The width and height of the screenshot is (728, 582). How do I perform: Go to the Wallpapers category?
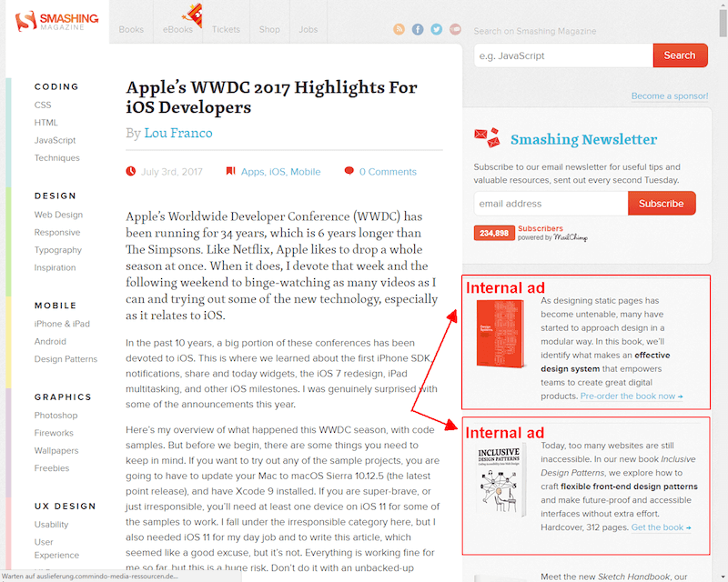tap(56, 451)
